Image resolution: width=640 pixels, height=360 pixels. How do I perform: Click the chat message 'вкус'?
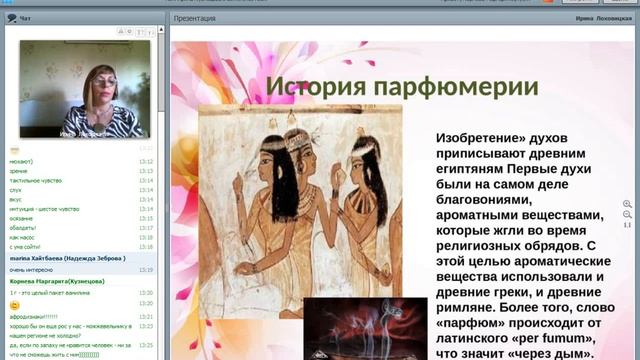[x=16, y=200]
